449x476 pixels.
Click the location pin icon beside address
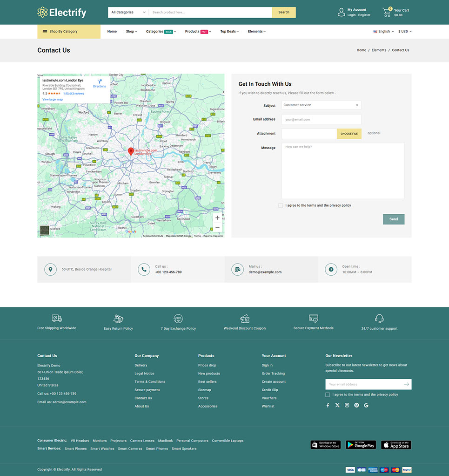(50, 270)
